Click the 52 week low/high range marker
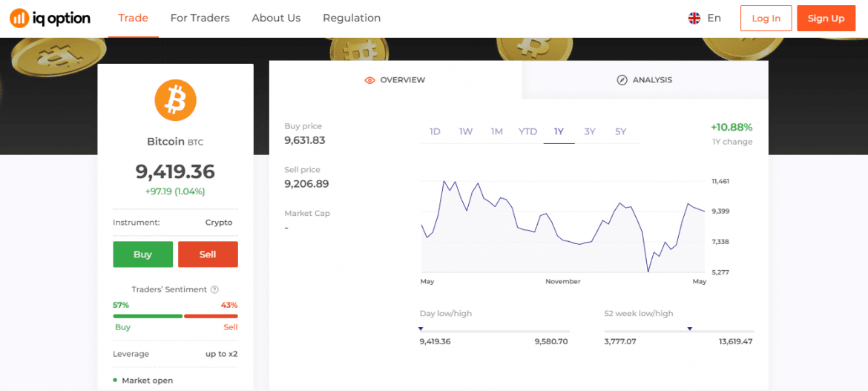The image size is (868, 391). (x=689, y=329)
